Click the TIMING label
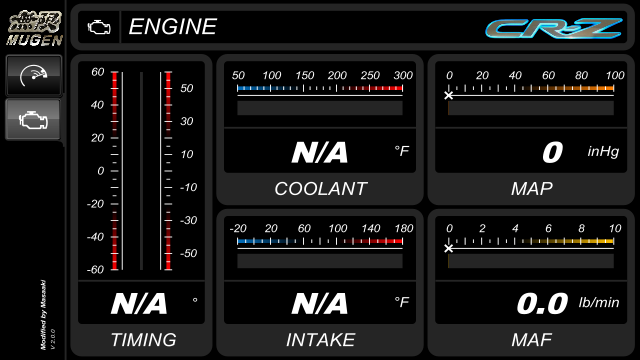This screenshot has width=640, height=360. (144, 340)
